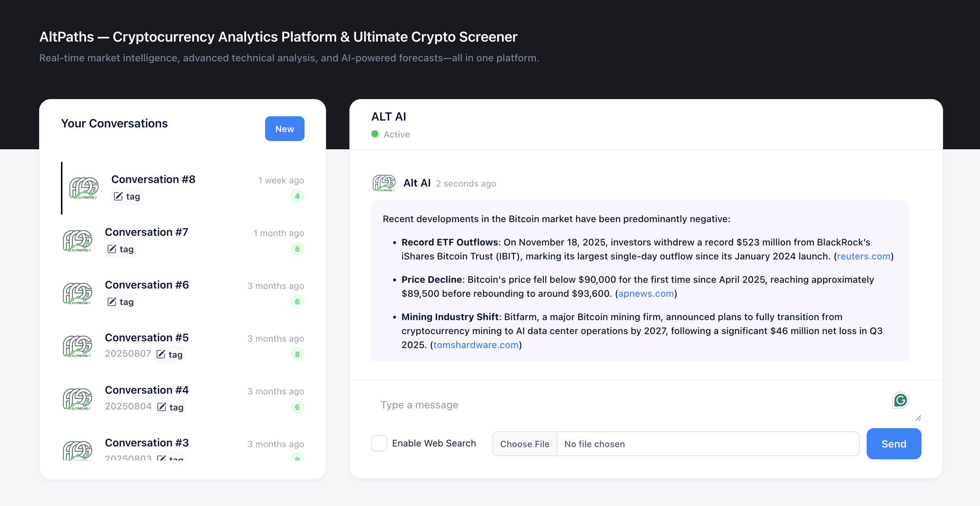Edit the tag of Conversation #6

(121, 302)
